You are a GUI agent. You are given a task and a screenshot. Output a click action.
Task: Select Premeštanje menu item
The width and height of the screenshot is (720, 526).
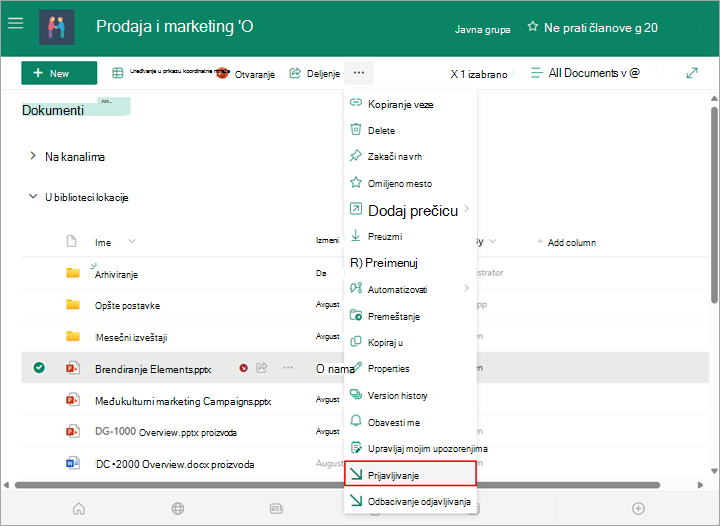pyautogui.click(x=411, y=316)
